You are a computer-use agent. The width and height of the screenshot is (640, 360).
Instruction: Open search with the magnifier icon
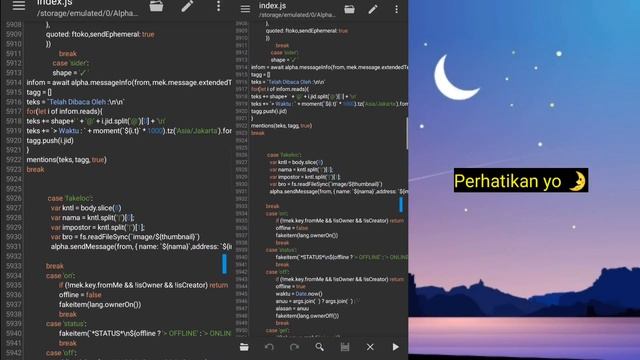click(x=320, y=347)
